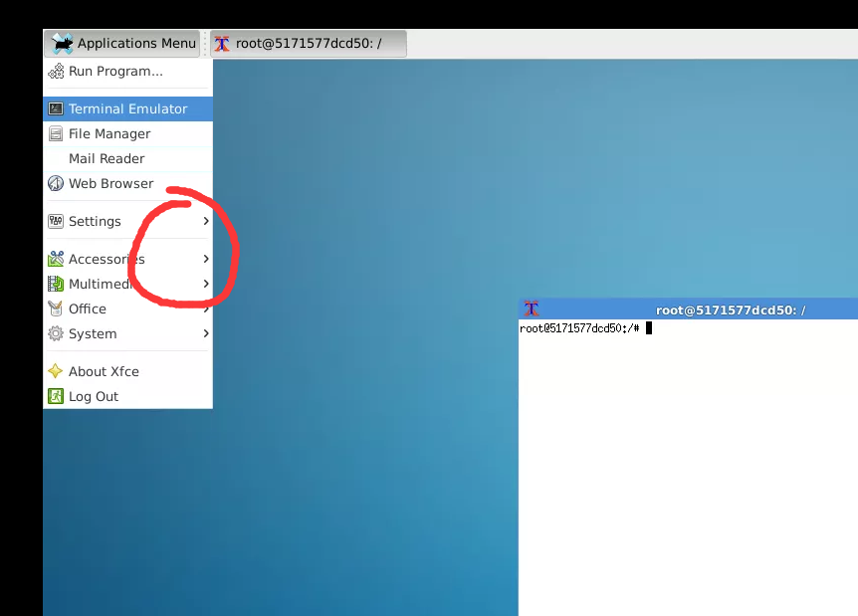Select the System menu entry label
Screen dimensions: 858x616
pos(93,333)
